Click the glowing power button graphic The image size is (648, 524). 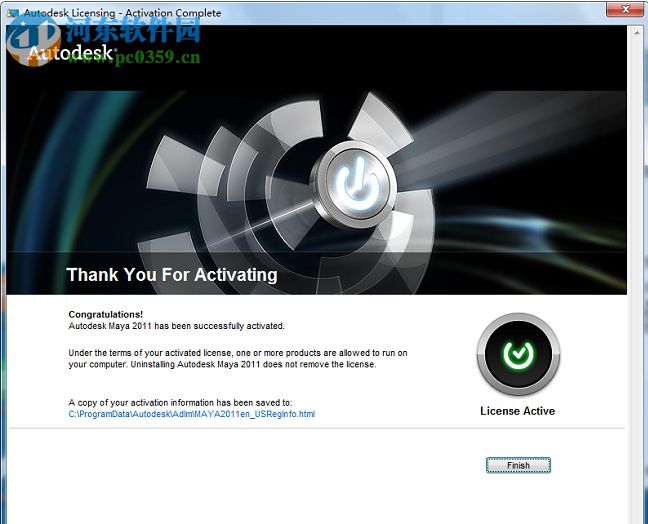coord(356,184)
